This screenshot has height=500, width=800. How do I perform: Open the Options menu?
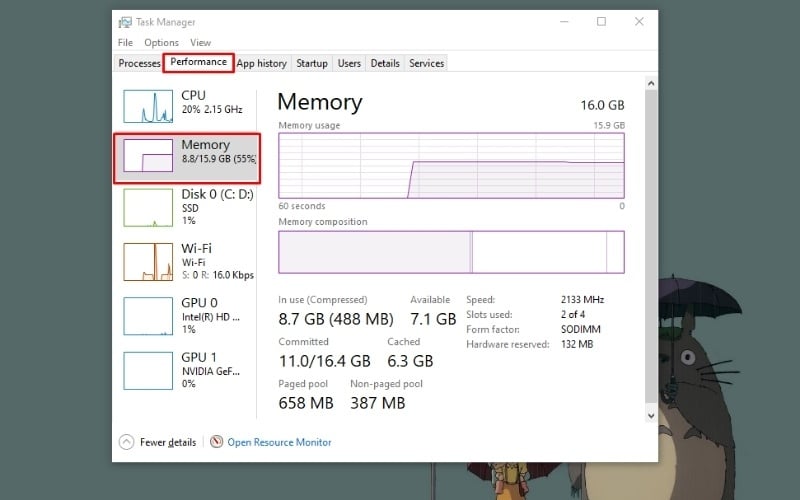click(161, 43)
